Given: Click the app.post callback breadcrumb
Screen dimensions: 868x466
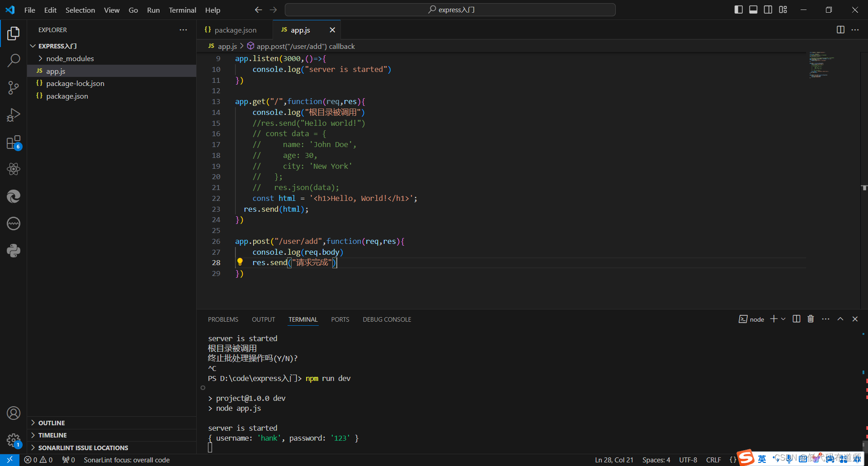Looking at the screenshot, I should [301, 46].
